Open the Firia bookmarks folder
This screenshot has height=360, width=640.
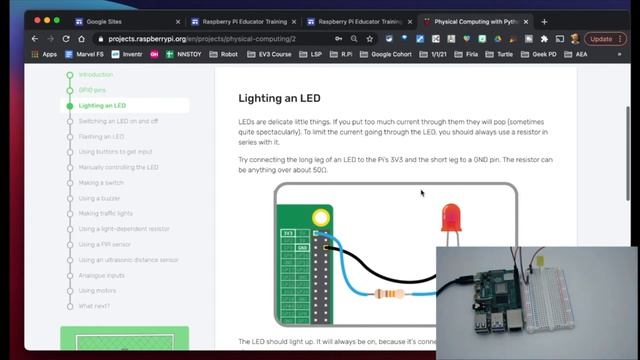(466, 54)
